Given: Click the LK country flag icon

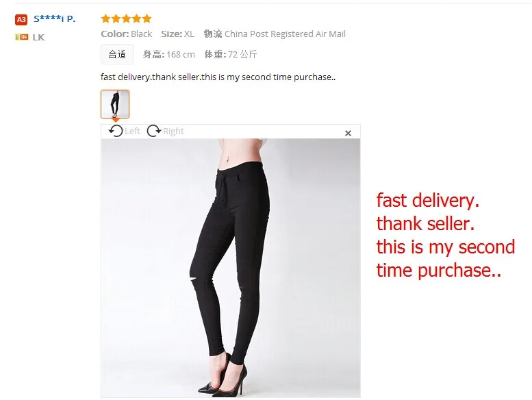Looking at the screenshot, I should coord(22,37).
